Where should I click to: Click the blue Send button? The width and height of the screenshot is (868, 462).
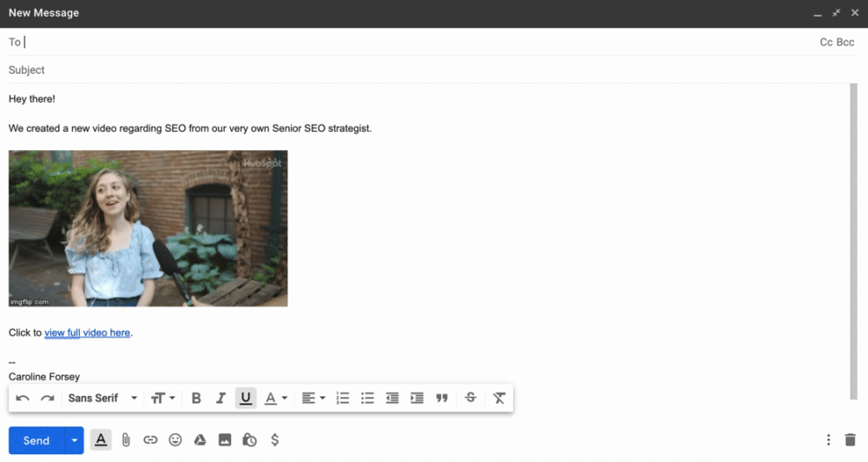tap(36, 440)
